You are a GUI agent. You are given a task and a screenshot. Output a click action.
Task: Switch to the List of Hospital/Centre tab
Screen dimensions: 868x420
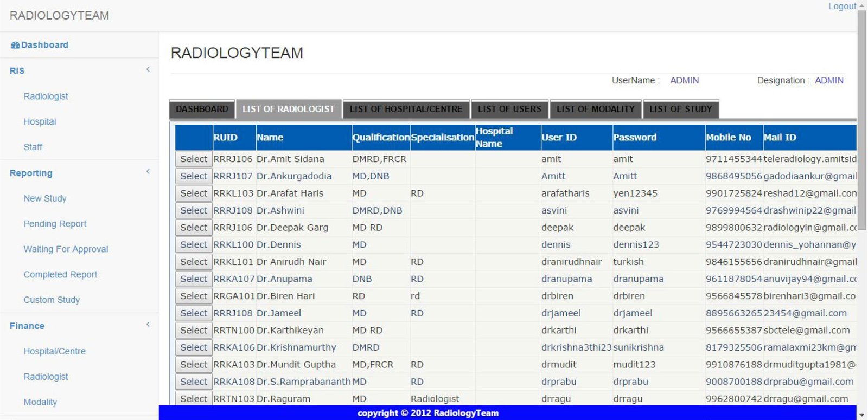406,109
